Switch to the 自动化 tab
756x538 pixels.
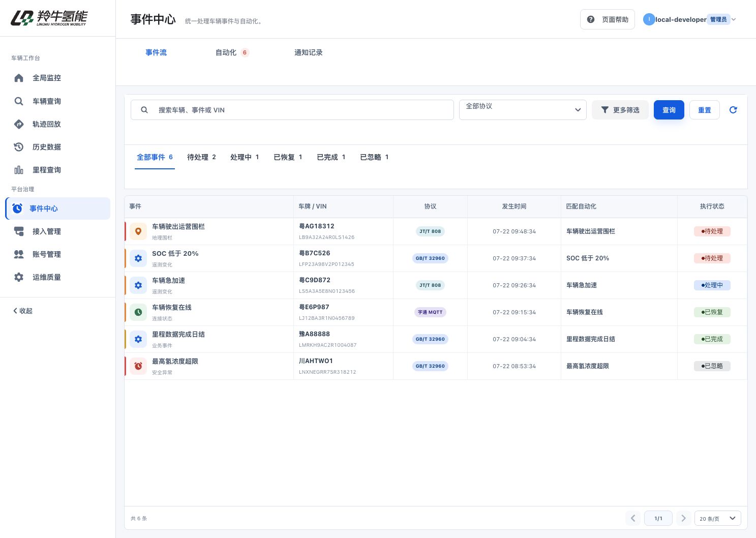[232, 52]
